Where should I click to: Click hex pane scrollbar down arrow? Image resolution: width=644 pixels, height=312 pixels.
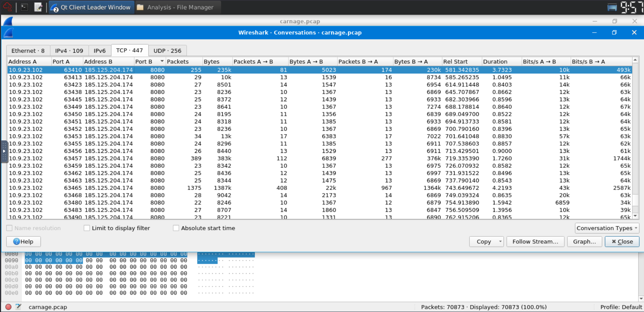641,298
